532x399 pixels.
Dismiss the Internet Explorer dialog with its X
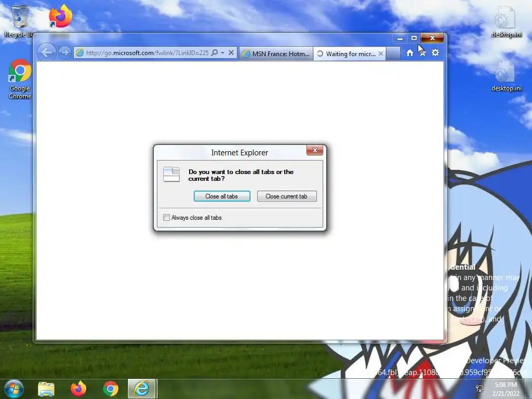point(314,150)
